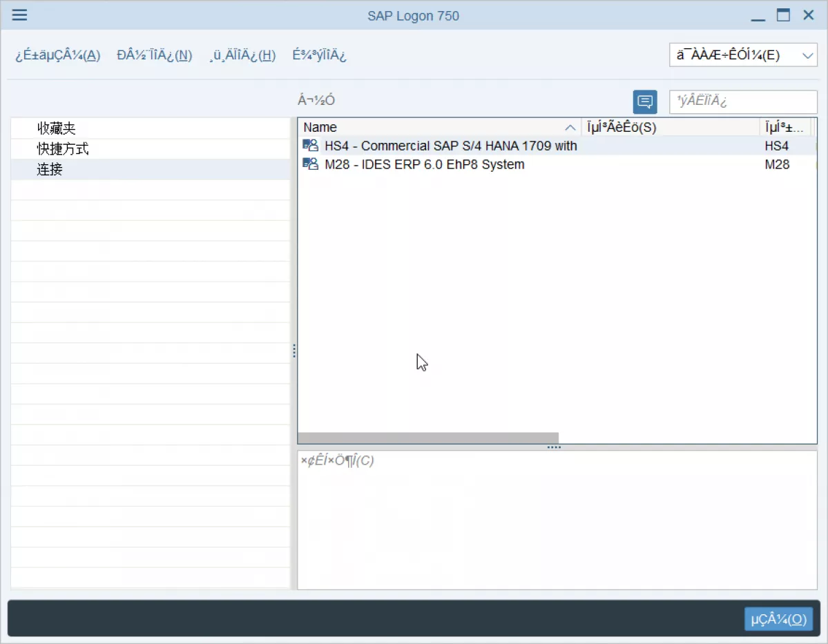Click the fourth toolbar item after (H)
Image resolution: width=828 pixels, height=644 pixels.
[319, 55]
